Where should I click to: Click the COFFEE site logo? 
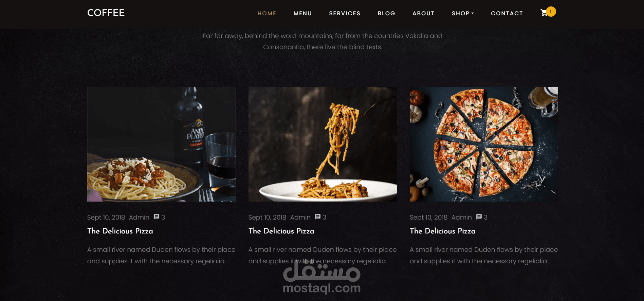tap(106, 13)
